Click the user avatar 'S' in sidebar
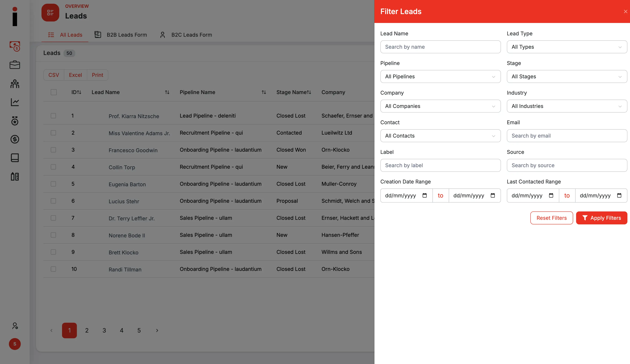Viewport: 630px width, 364px height. [15, 344]
